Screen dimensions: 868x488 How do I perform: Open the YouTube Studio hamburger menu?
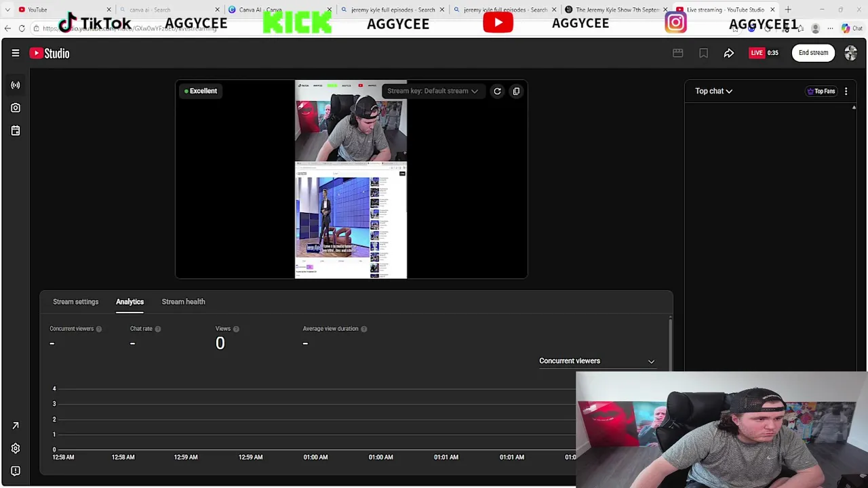(x=15, y=53)
